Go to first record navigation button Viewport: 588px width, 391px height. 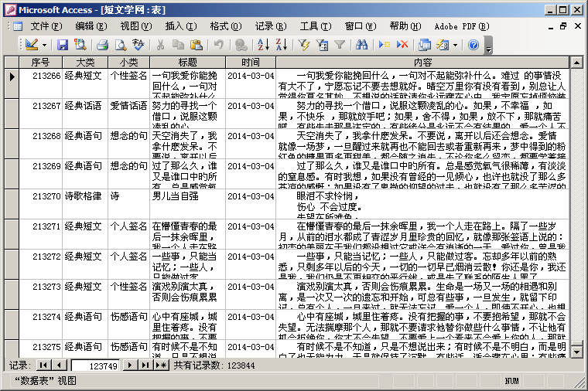point(43,365)
